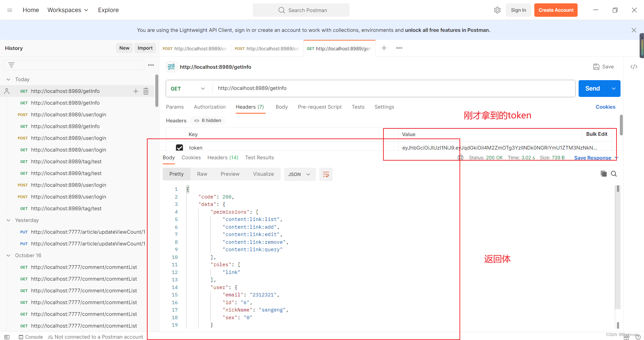Click the request URL input field
The width and height of the screenshot is (644, 340).
394,89
